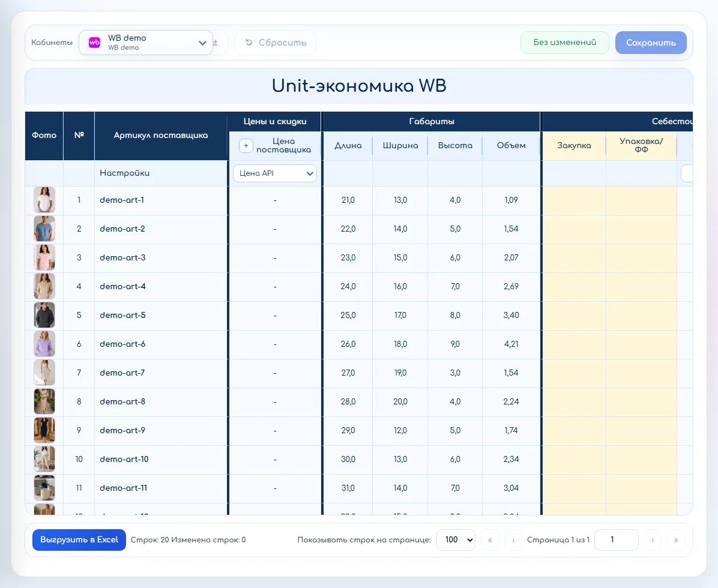
Task: Open product photo thumbnail for demo-art-11
Action: point(44,488)
